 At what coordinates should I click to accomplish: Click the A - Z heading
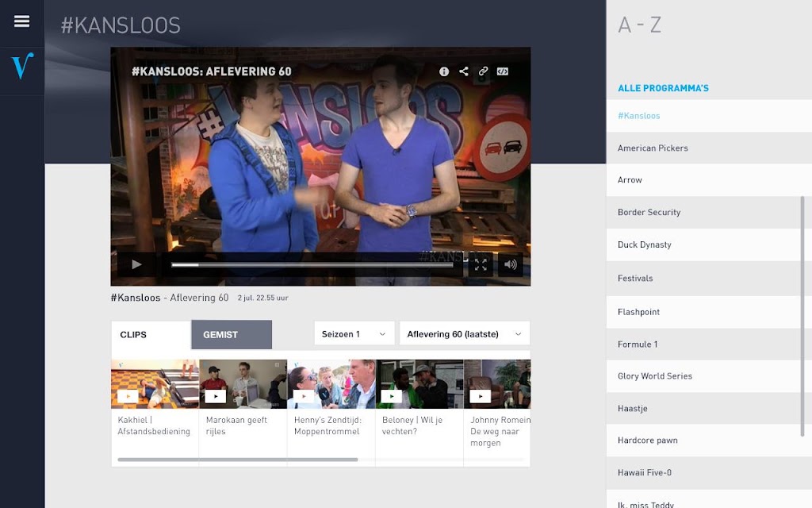tap(640, 25)
